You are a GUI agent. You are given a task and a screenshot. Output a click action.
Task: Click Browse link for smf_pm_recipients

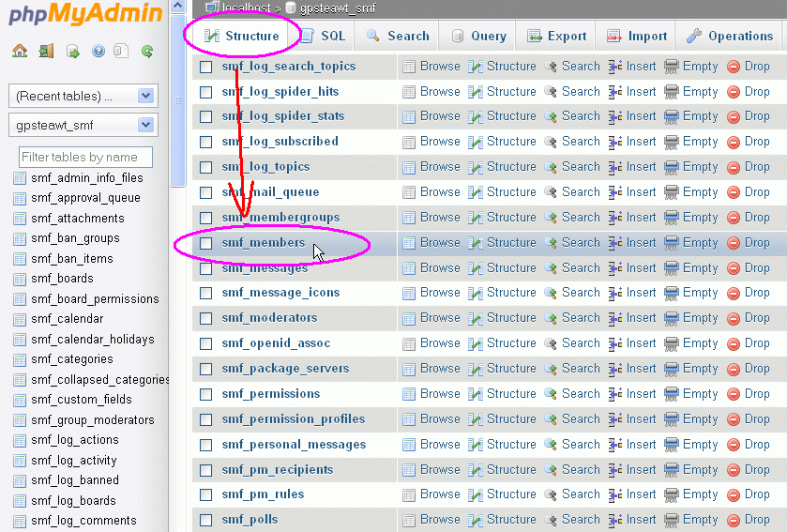pyautogui.click(x=440, y=470)
